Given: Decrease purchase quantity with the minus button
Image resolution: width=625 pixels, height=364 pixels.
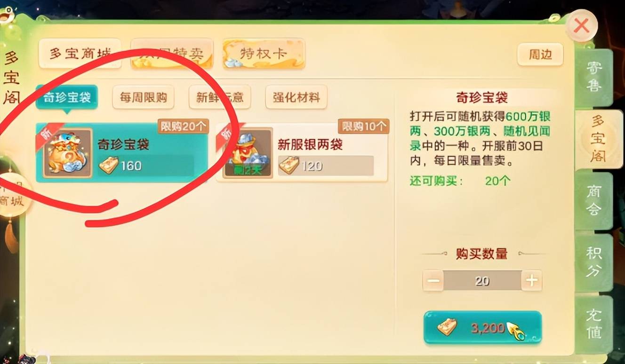Looking at the screenshot, I should point(433,281).
